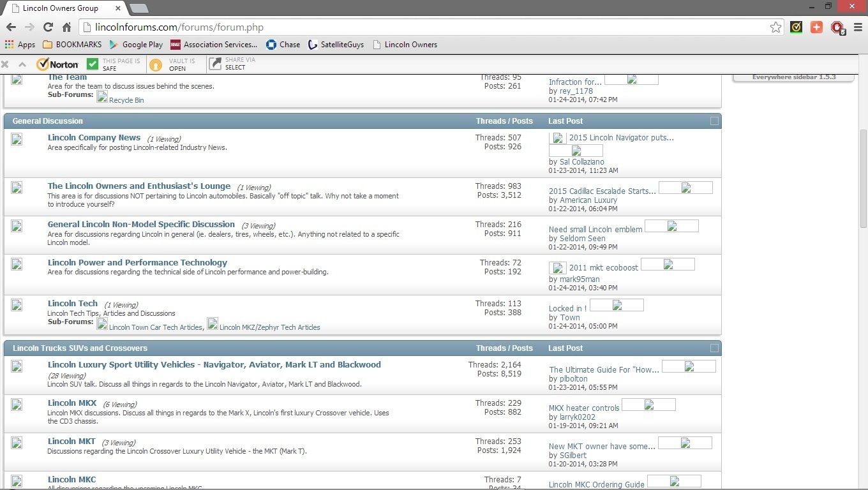Viewport: 868px width, 490px height.
Task: Open Lincoln MKZ/Zephyr Tech Articles sub-forum
Action: coord(269,327)
